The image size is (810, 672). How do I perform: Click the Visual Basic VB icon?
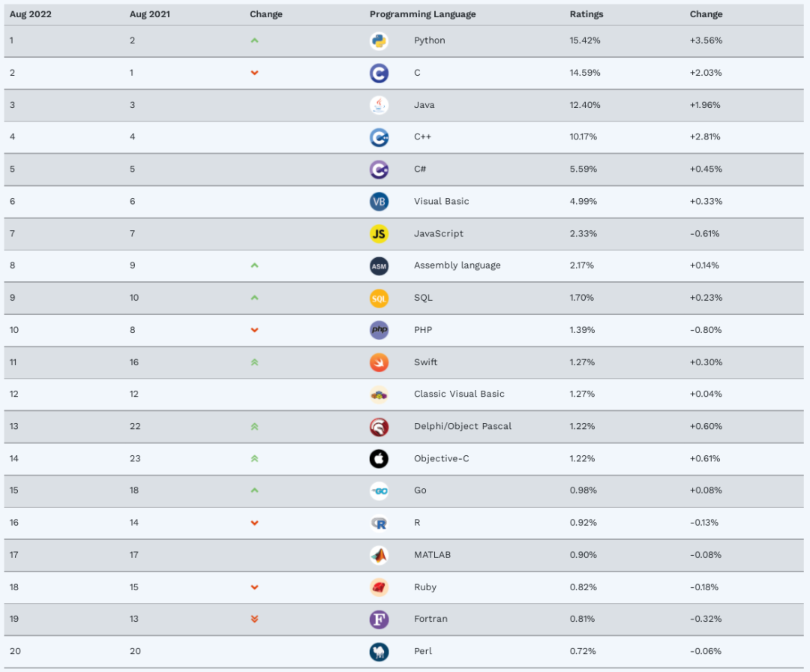379,202
